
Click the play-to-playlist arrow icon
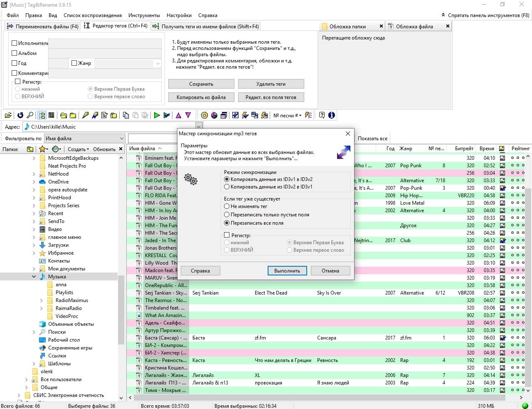tap(167, 115)
